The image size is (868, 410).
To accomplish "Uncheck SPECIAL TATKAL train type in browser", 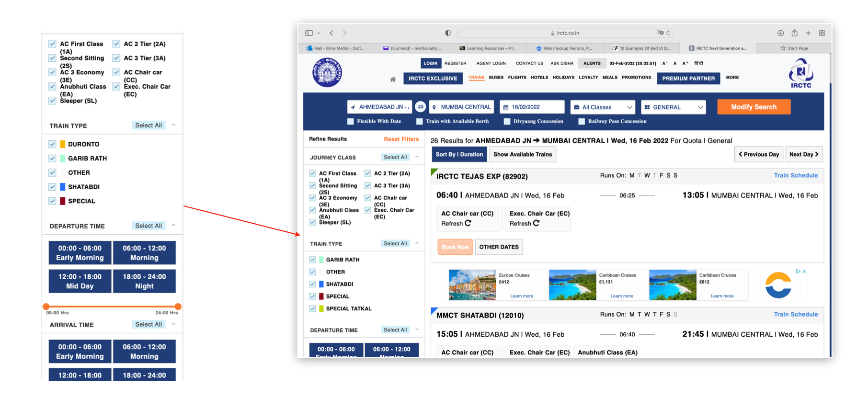I will pos(313,308).
